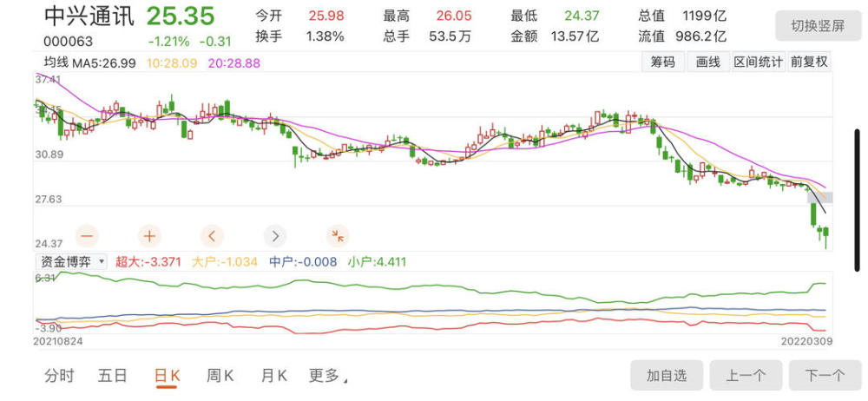Tap the 切换竖屏 button

(x=818, y=26)
